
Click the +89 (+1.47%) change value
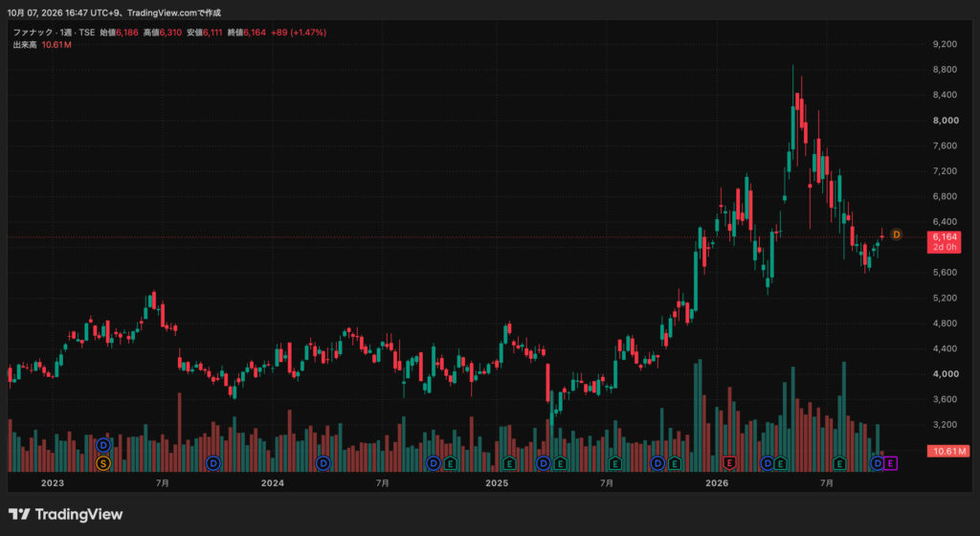[x=299, y=33]
